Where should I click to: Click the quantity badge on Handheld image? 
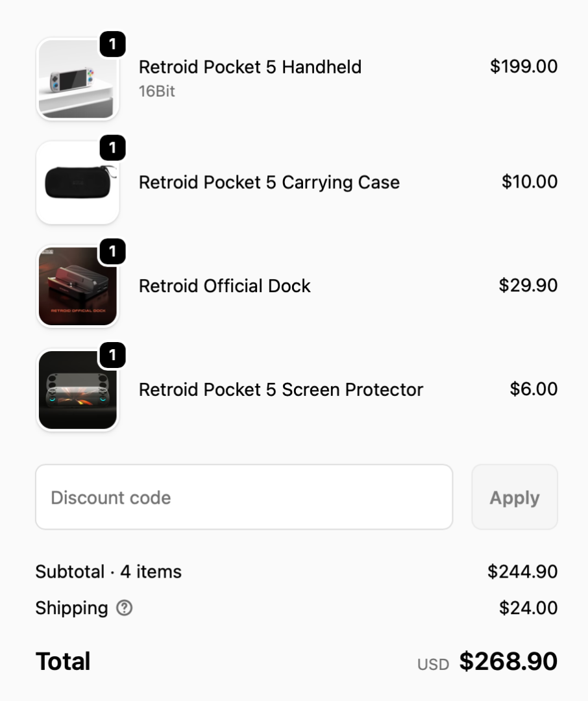coord(113,44)
